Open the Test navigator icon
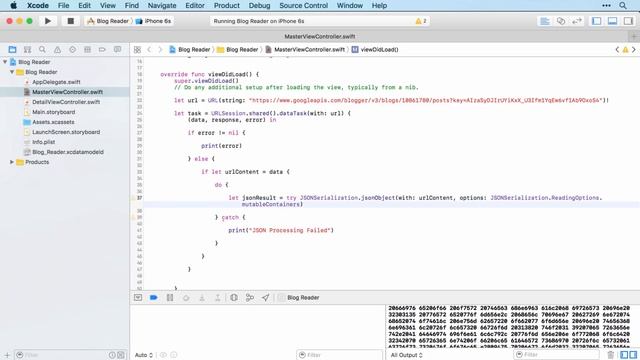 [x=72, y=49]
